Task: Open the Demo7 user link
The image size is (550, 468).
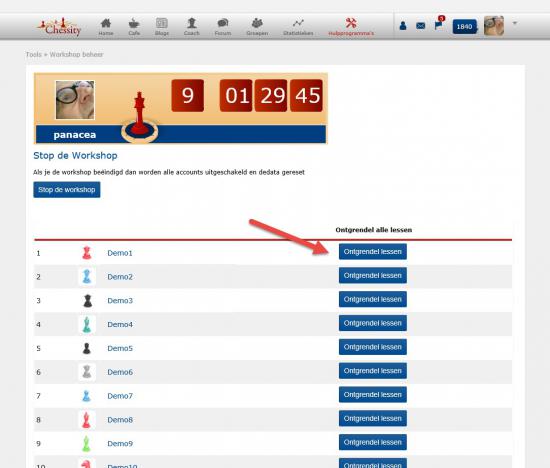Action: (x=120, y=396)
